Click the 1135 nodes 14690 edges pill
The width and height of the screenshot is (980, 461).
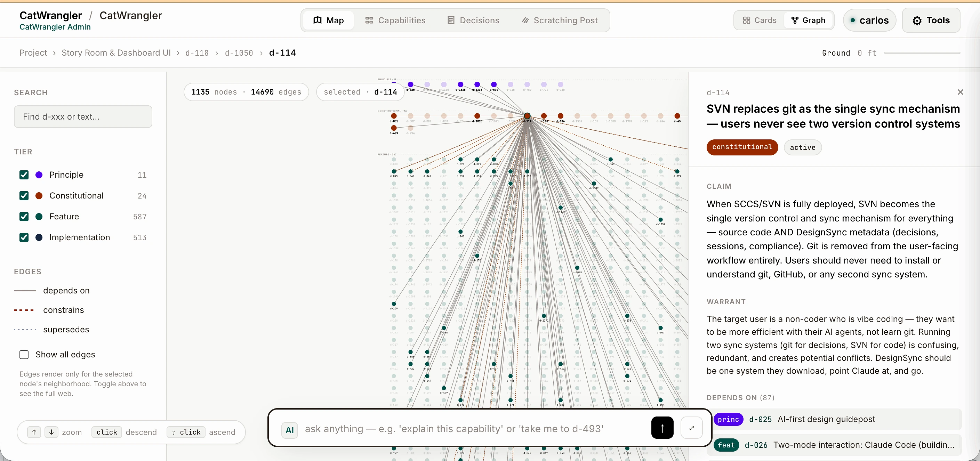tap(246, 92)
